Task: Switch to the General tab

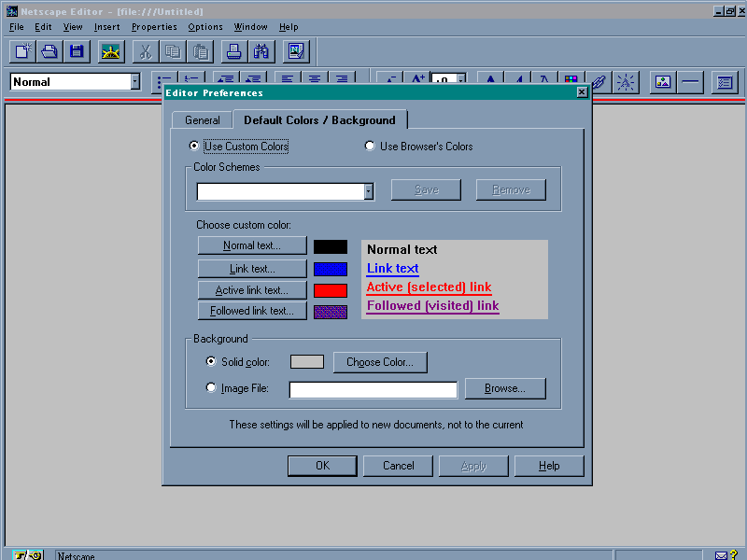Action: tap(202, 120)
